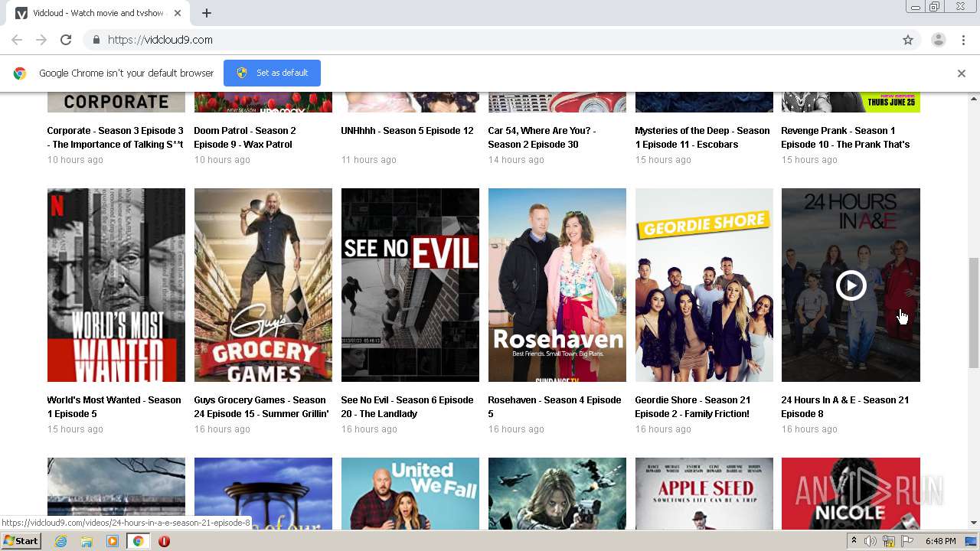The height and width of the screenshot is (551, 980).
Task: Click the page scroll up arrow
Action: 974,99
